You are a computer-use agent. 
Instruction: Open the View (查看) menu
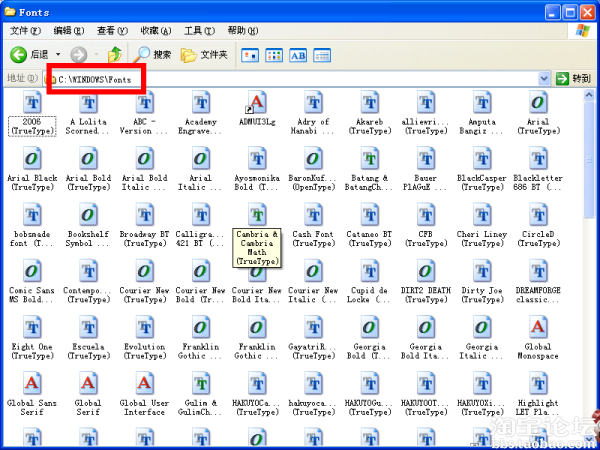(x=112, y=31)
